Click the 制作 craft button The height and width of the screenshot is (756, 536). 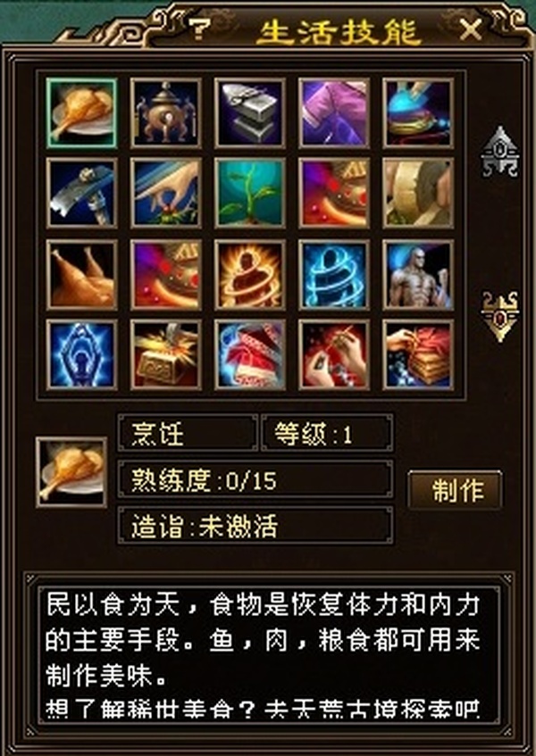(x=455, y=490)
